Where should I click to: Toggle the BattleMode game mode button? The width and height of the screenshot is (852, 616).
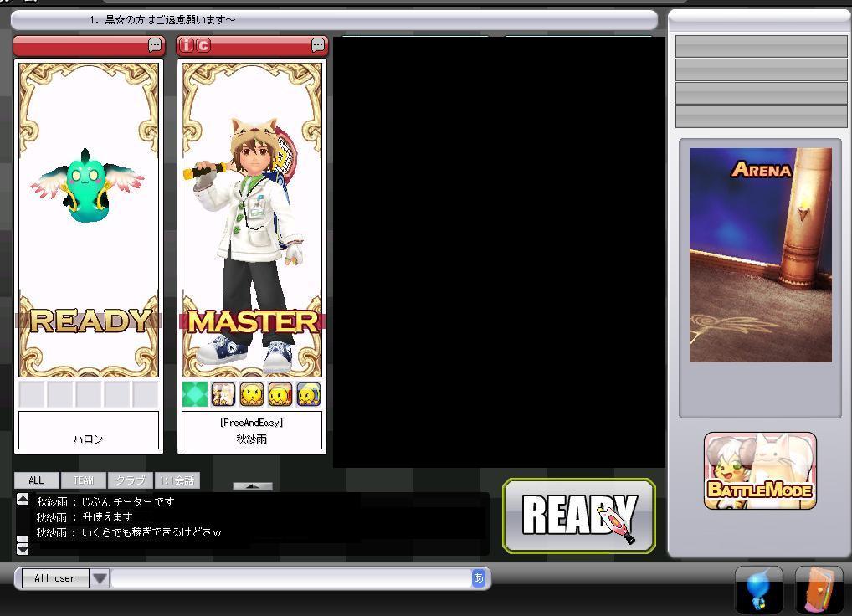[760, 470]
